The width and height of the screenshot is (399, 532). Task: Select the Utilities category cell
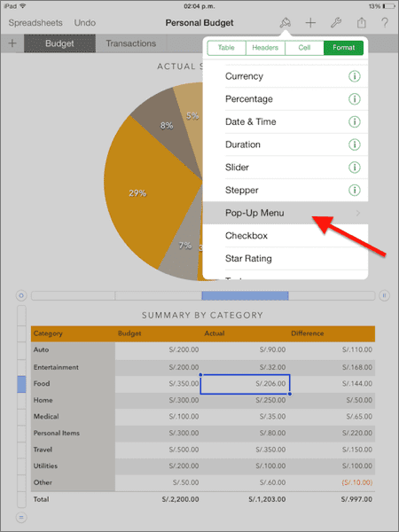73,466
